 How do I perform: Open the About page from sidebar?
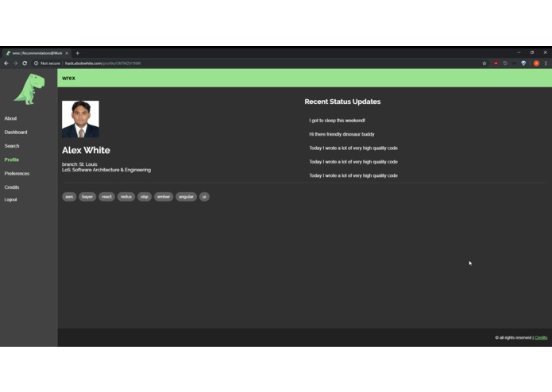[x=10, y=118]
